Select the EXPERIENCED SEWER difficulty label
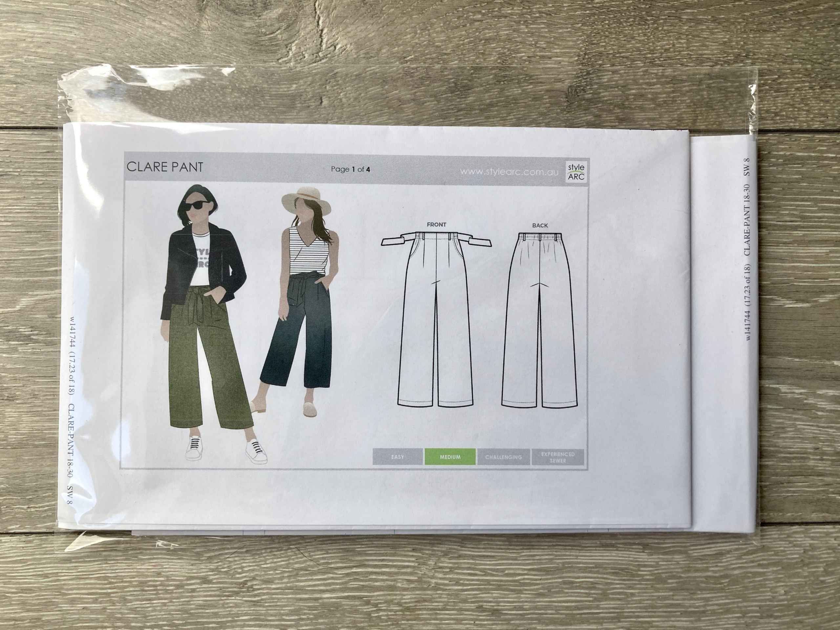840x630 pixels. (x=557, y=457)
